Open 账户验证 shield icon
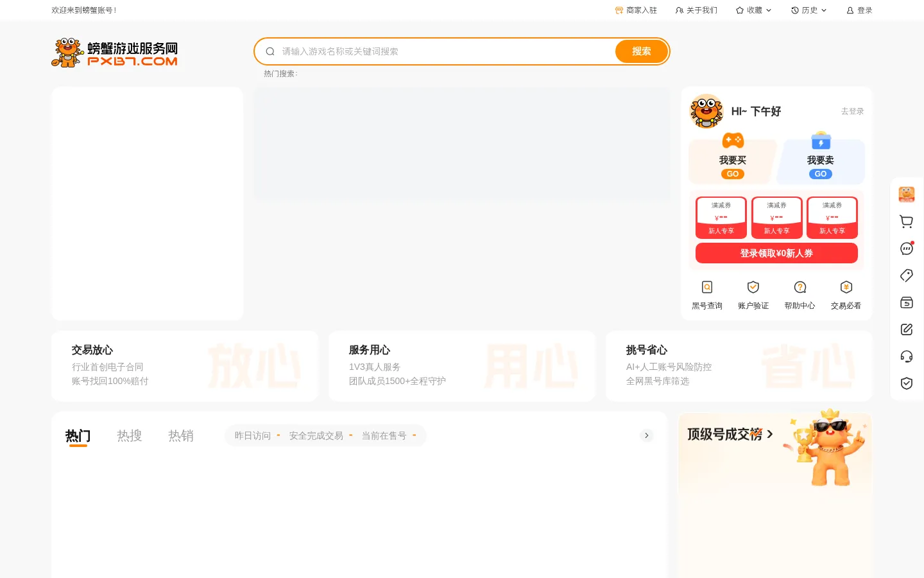Image resolution: width=924 pixels, height=578 pixels. click(753, 287)
